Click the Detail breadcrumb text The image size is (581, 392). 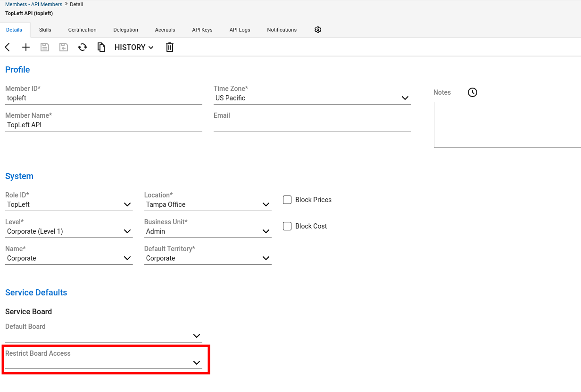76,4
